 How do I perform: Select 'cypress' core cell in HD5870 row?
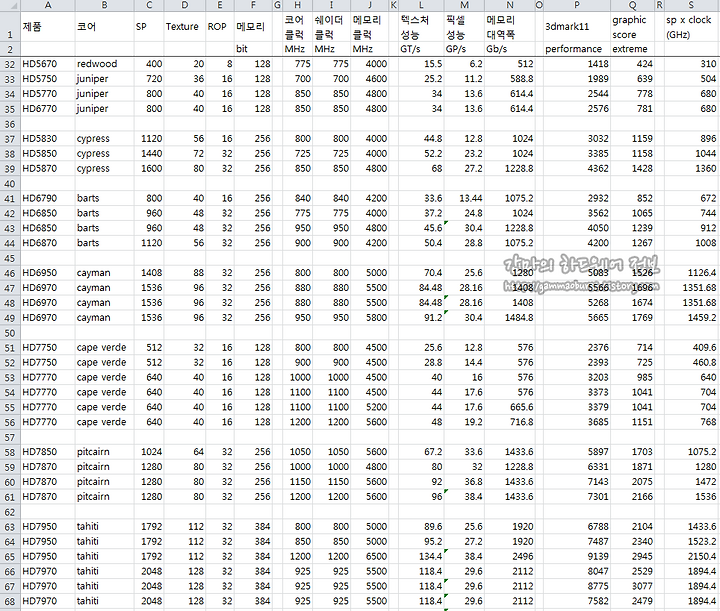click(105, 168)
